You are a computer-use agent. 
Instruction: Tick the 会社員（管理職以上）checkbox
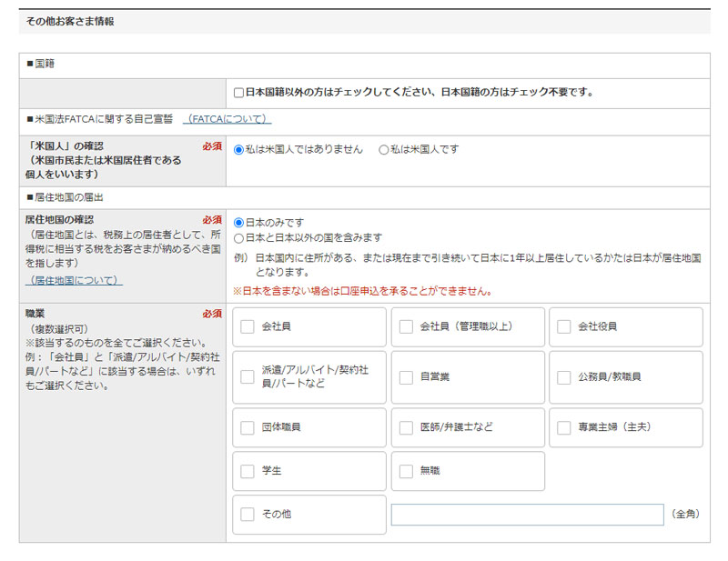(x=406, y=326)
